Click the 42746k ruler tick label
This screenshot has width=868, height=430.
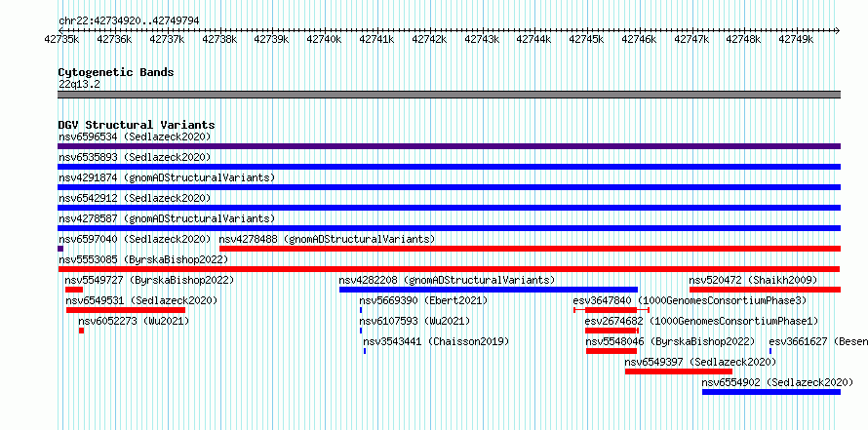coord(639,39)
